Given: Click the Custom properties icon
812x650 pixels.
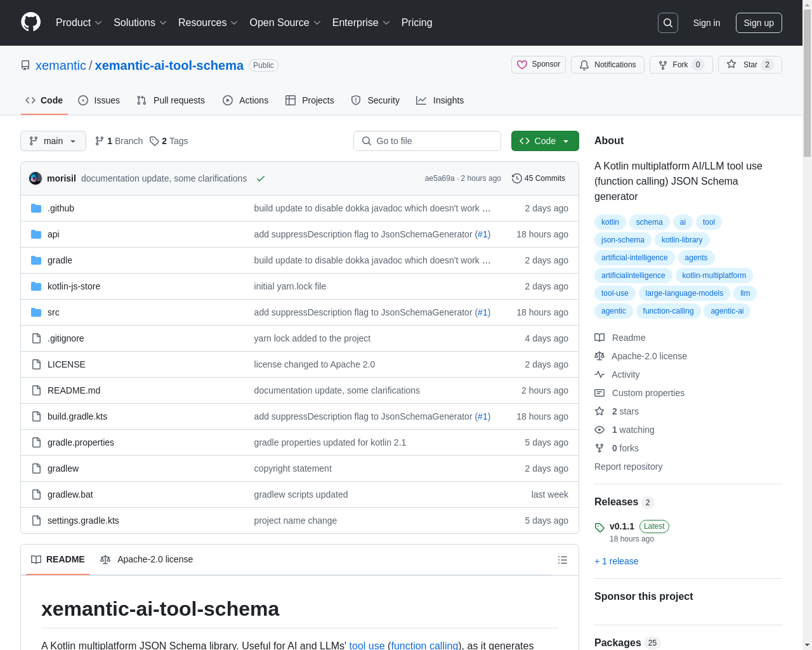Looking at the screenshot, I should (x=599, y=393).
